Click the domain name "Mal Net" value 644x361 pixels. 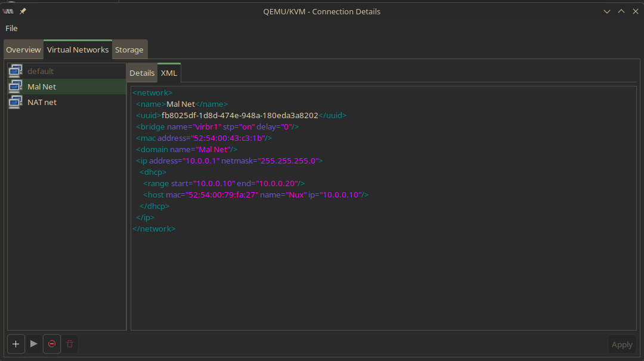tap(213, 149)
